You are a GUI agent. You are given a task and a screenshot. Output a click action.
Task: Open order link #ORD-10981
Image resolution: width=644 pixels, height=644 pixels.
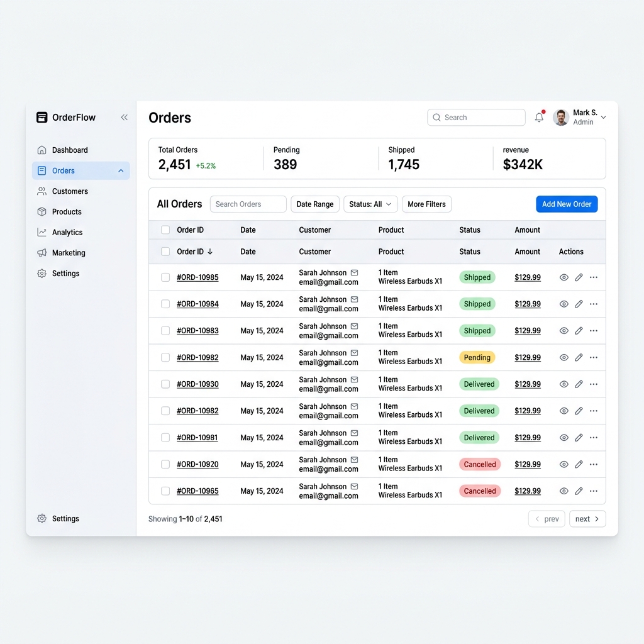(x=198, y=437)
